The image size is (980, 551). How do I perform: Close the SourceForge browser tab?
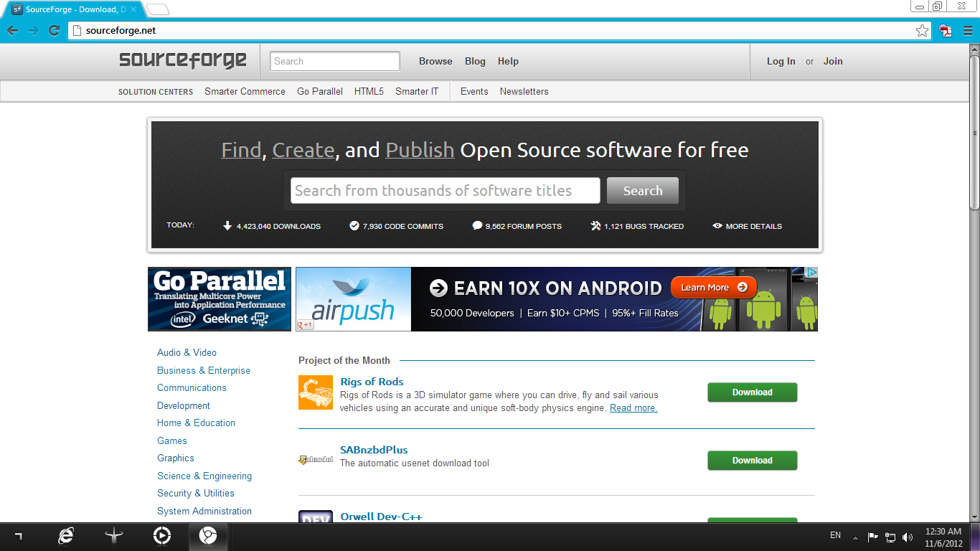pyautogui.click(x=133, y=9)
